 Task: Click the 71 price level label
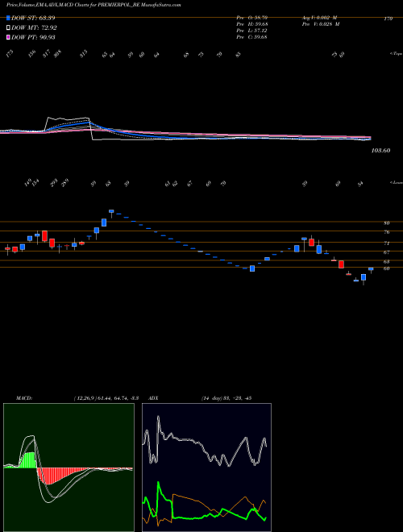coord(387,243)
